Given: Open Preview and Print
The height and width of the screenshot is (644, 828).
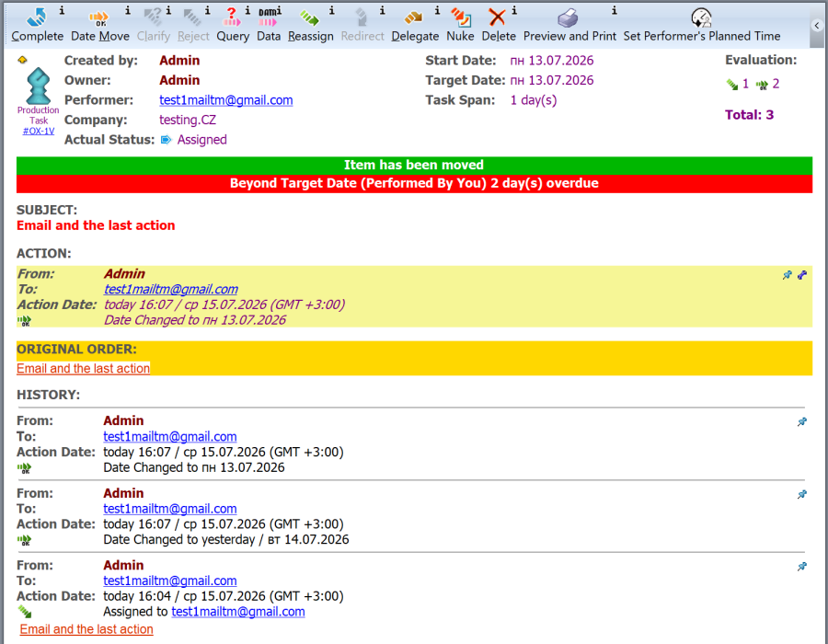Looking at the screenshot, I should pyautogui.click(x=569, y=18).
